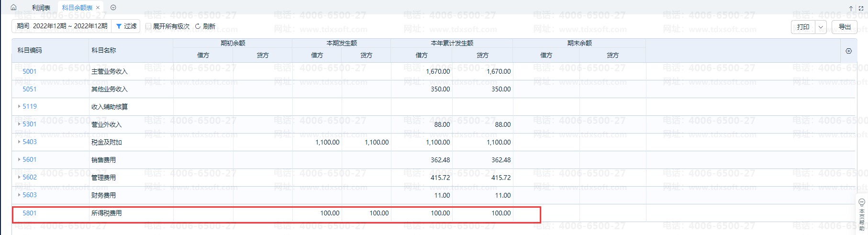
Task: Click the fullscreen expand icon
Action: point(861,8)
